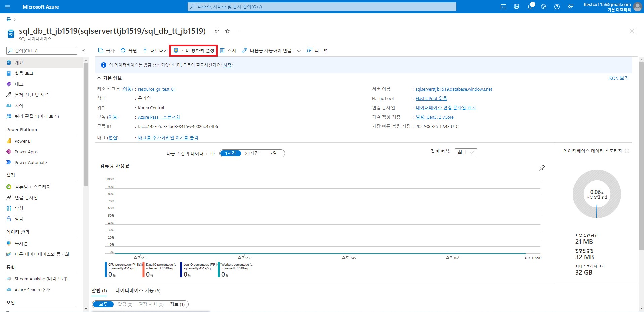Open Power Apps menu item
This screenshot has width=644, height=312.
pyautogui.click(x=42, y=152)
